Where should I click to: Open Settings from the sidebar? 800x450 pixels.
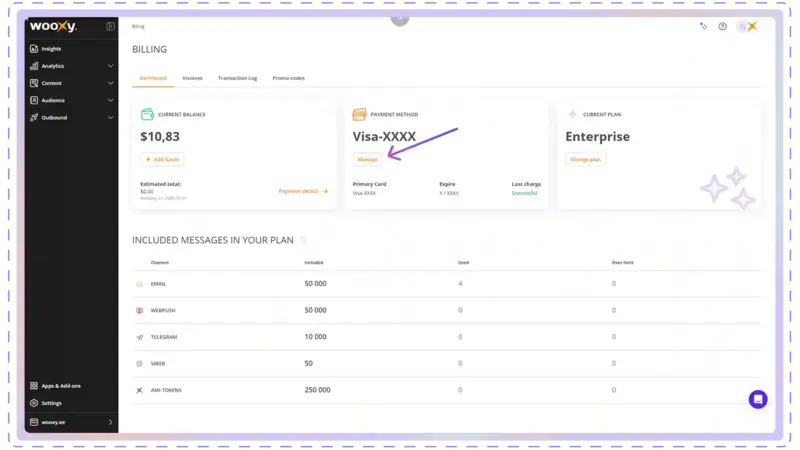[x=52, y=403]
